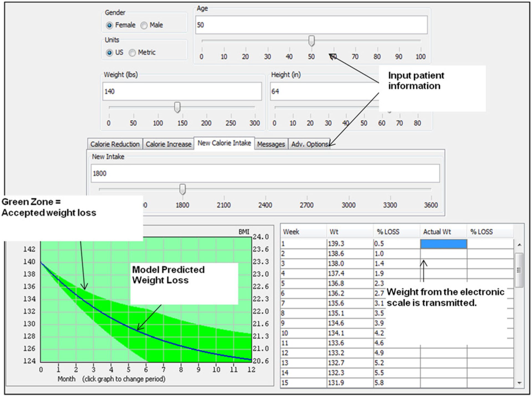The width and height of the screenshot is (532, 396).
Task: Click the Age input field
Action: [311, 25]
